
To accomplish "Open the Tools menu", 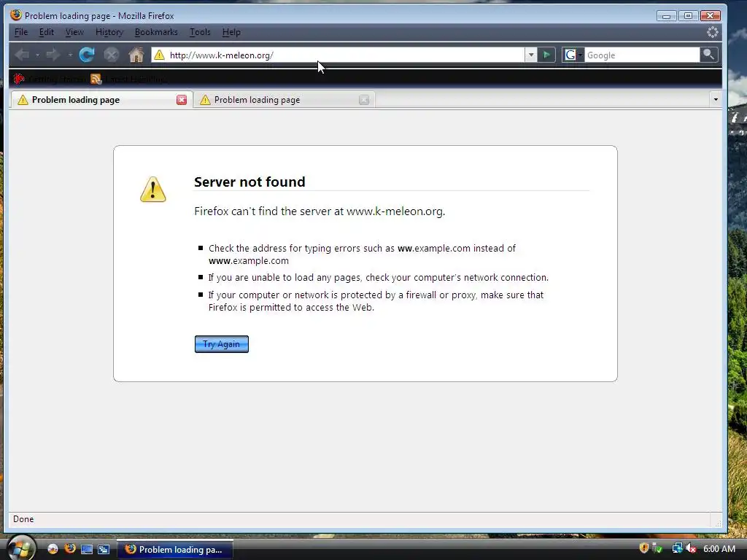I will point(200,32).
